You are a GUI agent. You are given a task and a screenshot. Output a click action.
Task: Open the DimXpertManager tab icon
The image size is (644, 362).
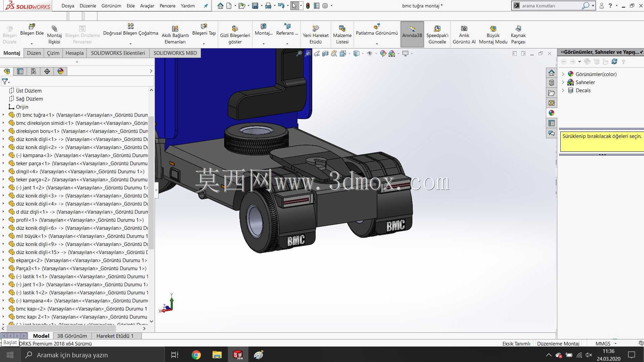pos(47,71)
